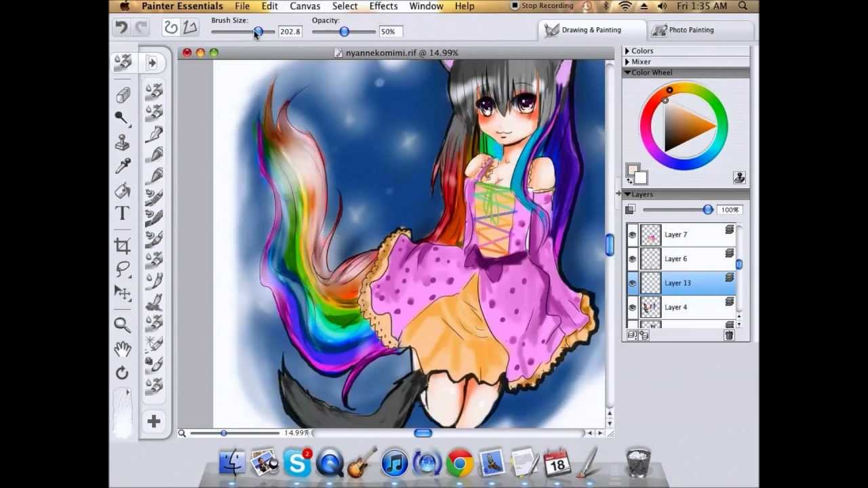Select the Rotate Page tool

(123, 372)
